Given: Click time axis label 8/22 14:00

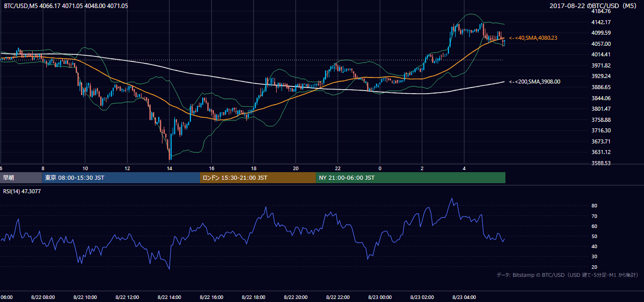Looking at the screenshot, I should pyautogui.click(x=169, y=297).
